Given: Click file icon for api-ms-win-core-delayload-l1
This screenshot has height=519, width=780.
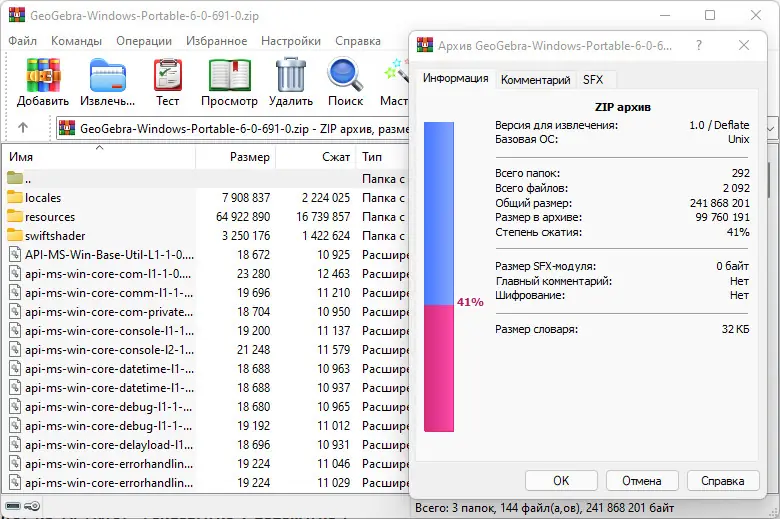Looking at the screenshot, I should point(15,444).
